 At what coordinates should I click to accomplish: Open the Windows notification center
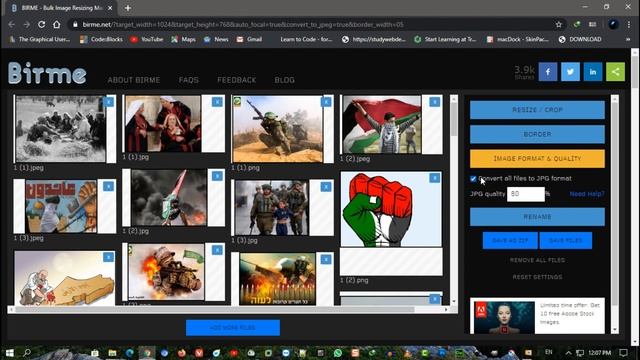click(x=623, y=353)
